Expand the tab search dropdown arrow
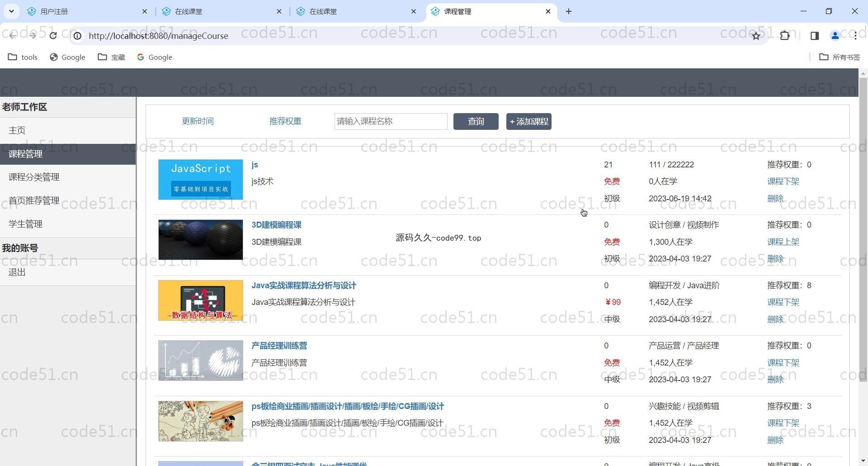Screen dimensions: 868x466 [11, 11]
